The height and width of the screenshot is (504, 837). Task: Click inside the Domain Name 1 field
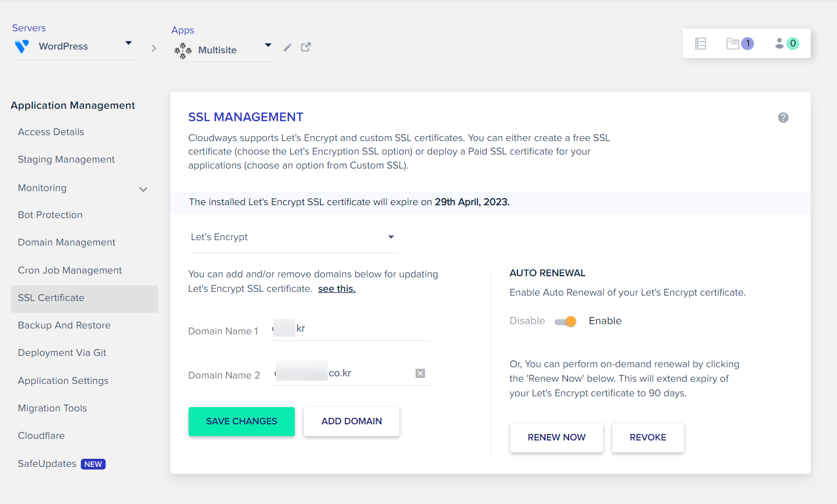tap(350, 327)
